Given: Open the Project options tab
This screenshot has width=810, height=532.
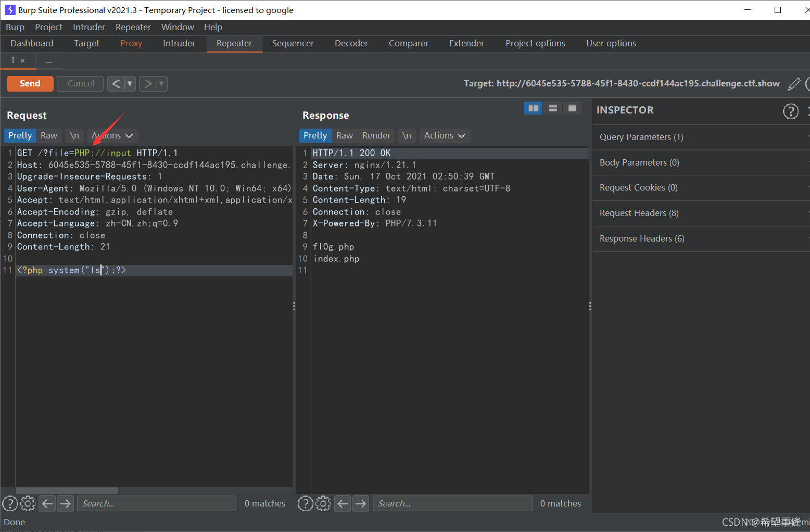Looking at the screenshot, I should click(535, 43).
